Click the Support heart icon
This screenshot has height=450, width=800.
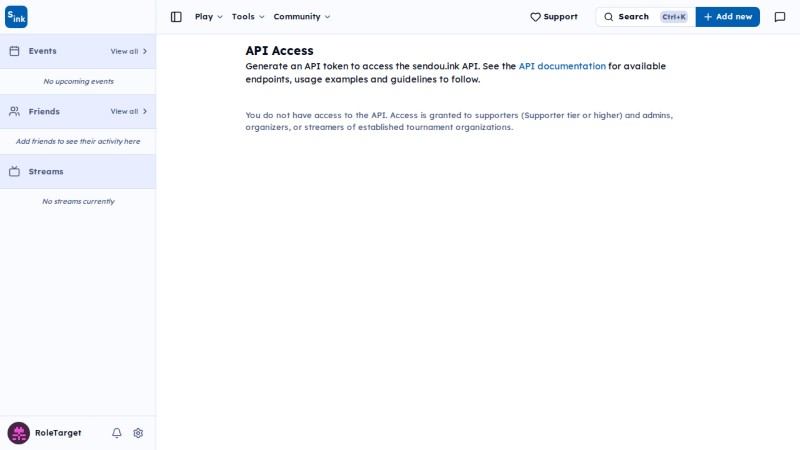535,17
